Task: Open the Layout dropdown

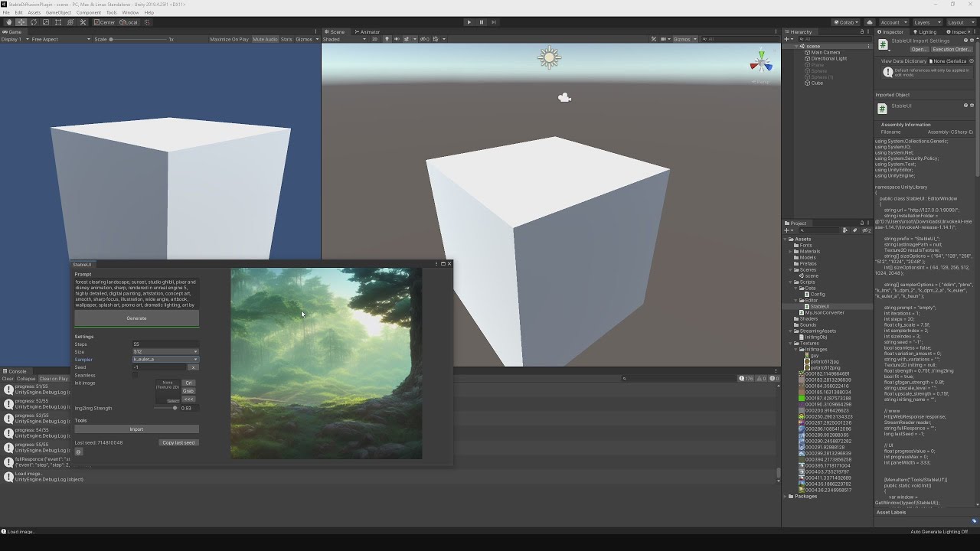Action: point(960,22)
